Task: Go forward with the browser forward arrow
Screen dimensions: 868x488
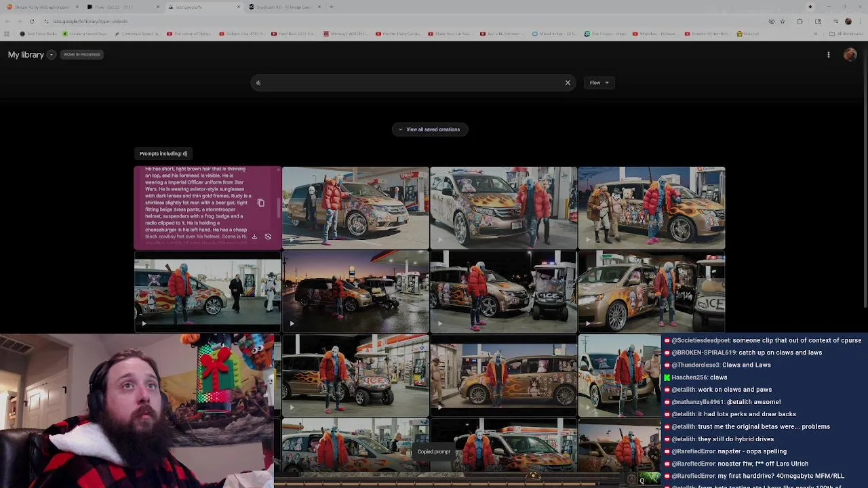Action: pos(19,21)
